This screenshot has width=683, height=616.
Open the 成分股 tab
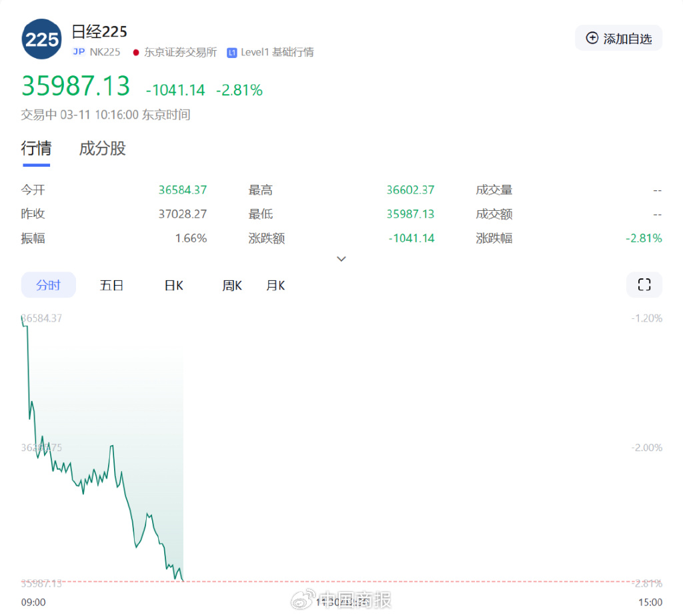click(x=102, y=148)
